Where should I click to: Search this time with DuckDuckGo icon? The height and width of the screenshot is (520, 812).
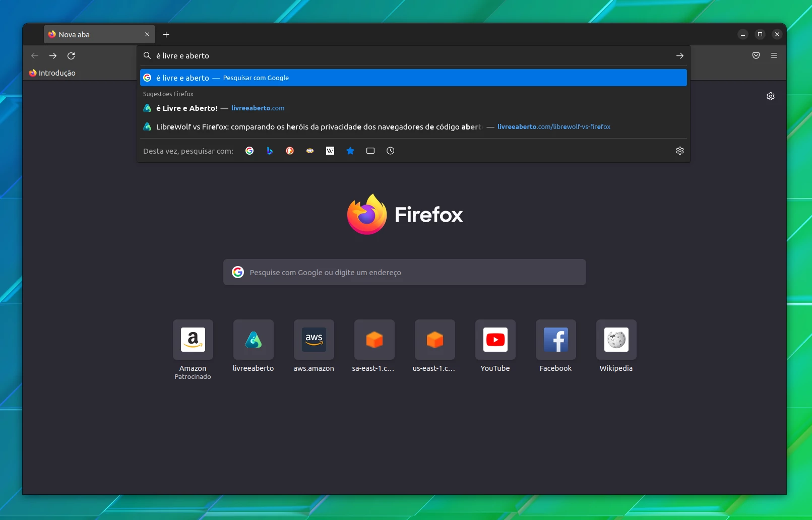pos(290,151)
